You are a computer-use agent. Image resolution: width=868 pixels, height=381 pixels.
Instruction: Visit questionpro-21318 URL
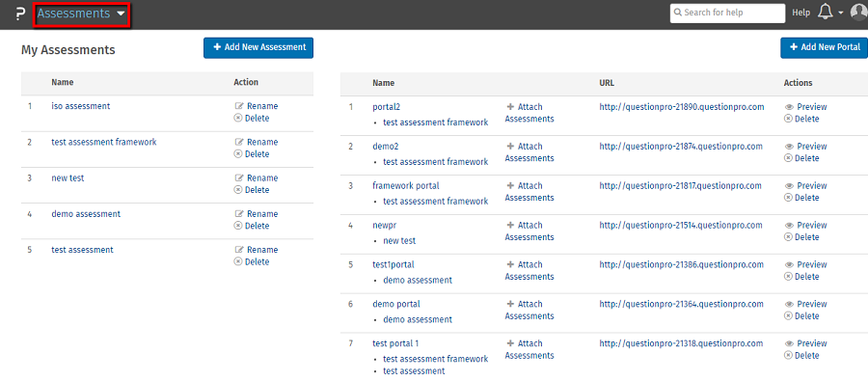[680, 343]
